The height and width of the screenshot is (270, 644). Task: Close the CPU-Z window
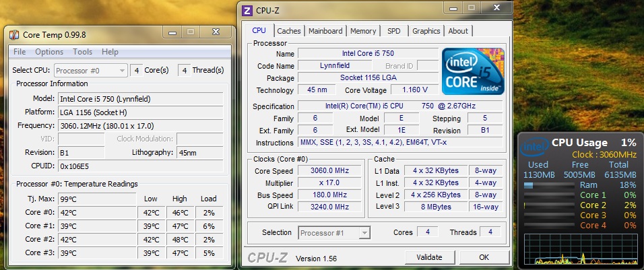(x=497, y=8)
